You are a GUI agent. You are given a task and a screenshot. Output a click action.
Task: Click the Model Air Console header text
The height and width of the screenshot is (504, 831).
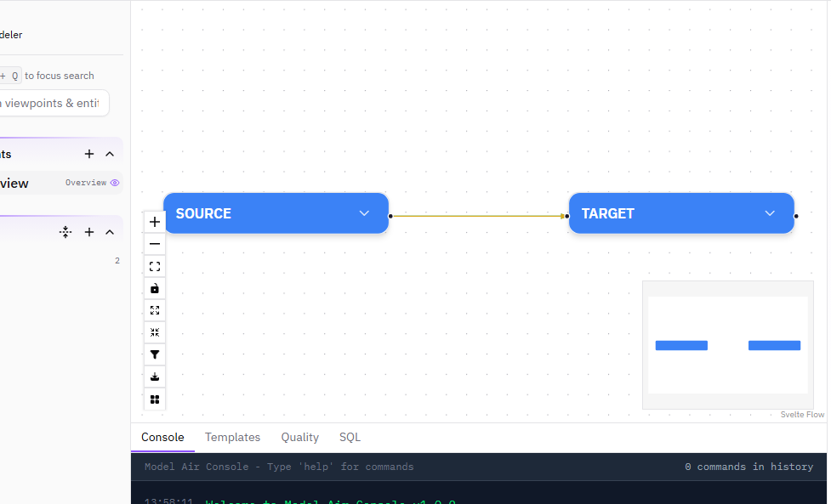[x=279, y=467]
